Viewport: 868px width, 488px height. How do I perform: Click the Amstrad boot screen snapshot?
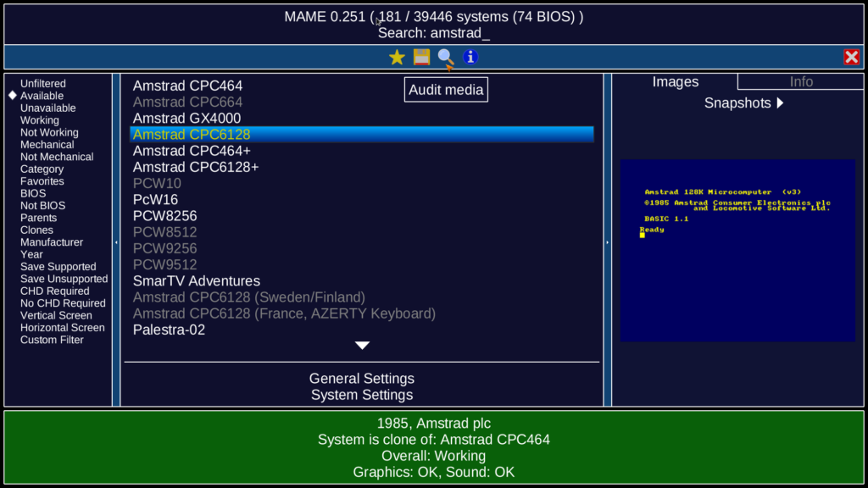pos(737,250)
